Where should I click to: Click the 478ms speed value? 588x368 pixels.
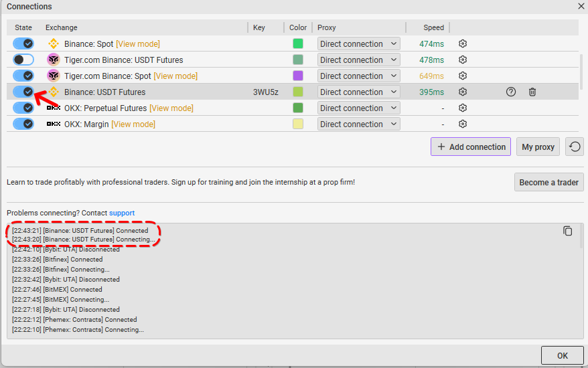pos(431,60)
